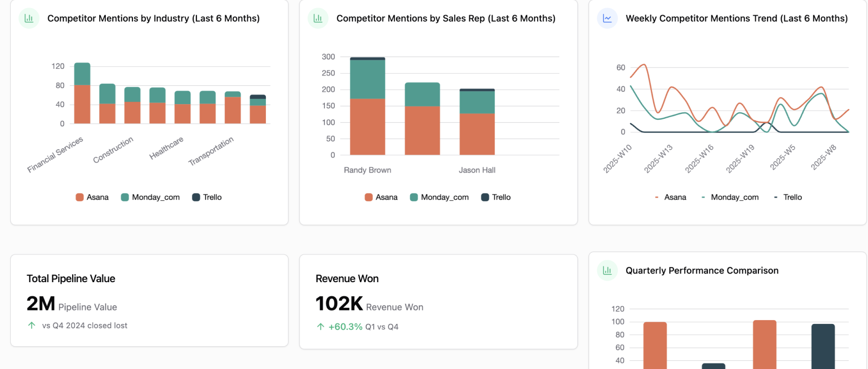Toggle Asana legend in the Weekly Trend chart

[x=670, y=197]
